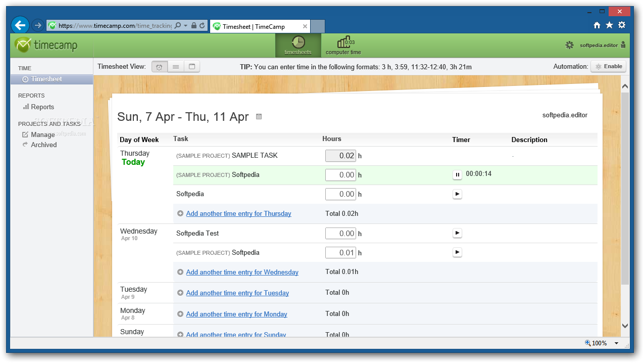The image size is (644, 363).
Task: Click the user profile icon beside softpedia.editor
Action: pyautogui.click(x=623, y=45)
